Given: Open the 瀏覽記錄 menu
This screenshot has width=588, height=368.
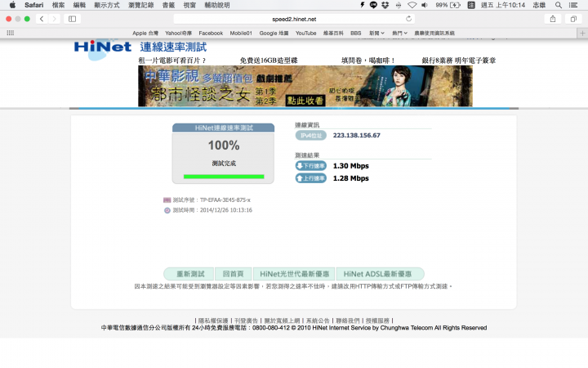Looking at the screenshot, I should click(141, 5).
